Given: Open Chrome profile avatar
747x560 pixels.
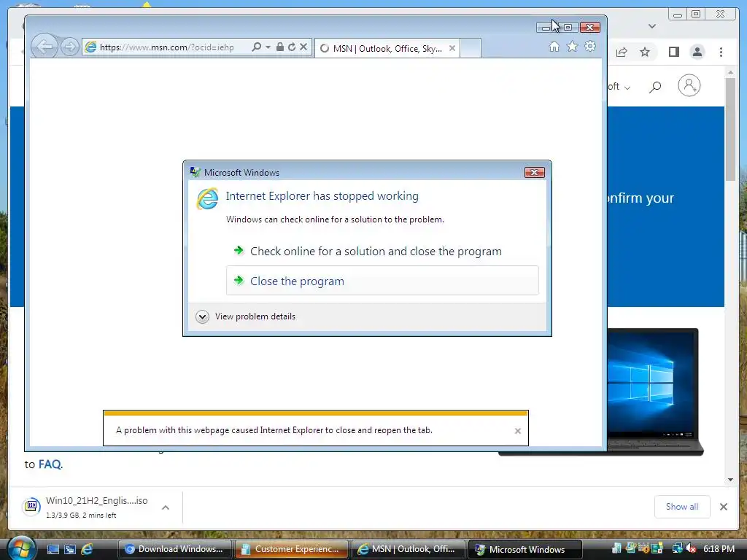Looking at the screenshot, I should pyautogui.click(x=697, y=52).
